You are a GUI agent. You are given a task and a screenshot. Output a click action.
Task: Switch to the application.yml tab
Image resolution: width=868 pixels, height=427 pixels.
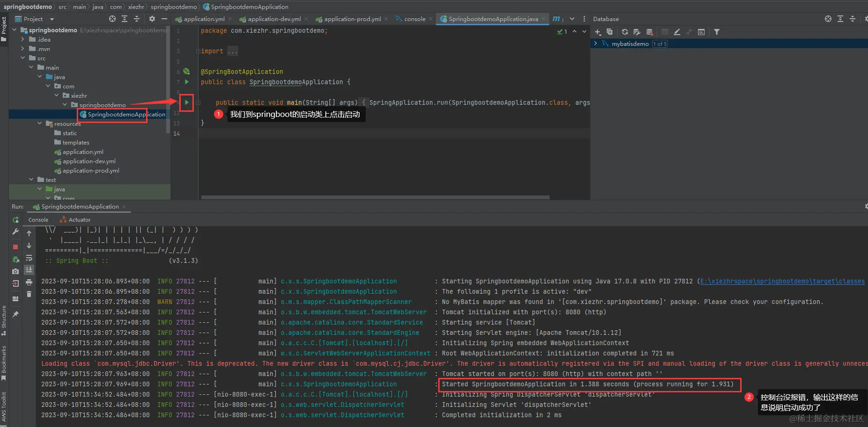click(204, 19)
